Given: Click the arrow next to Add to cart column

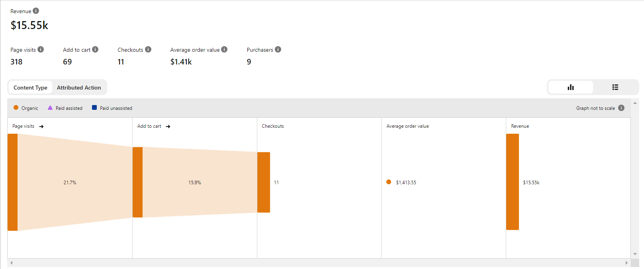Looking at the screenshot, I should tap(168, 127).
